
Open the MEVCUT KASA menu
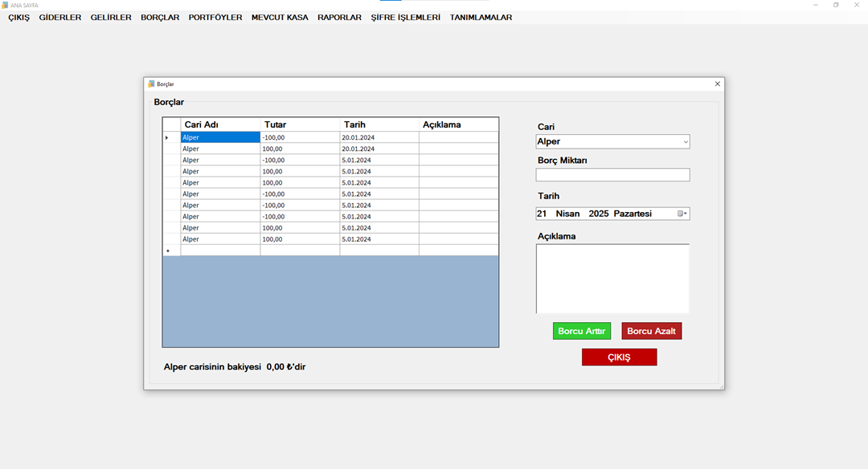coord(280,17)
